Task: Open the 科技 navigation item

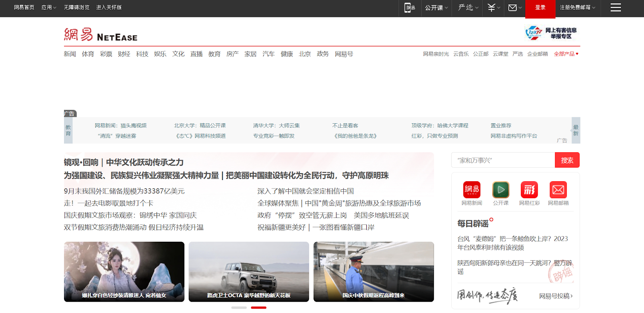Action: click(142, 54)
